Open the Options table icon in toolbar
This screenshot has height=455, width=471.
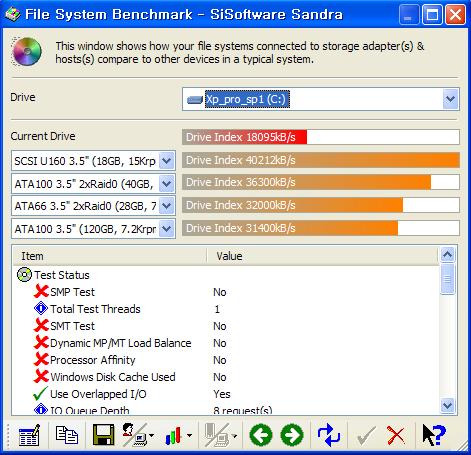point(29,435)
